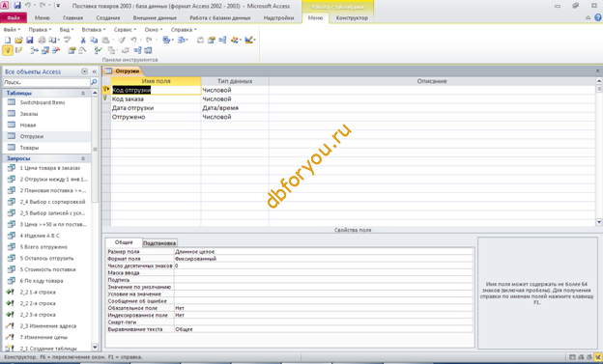Open the Товары table in navigation pane

click(29, 148)
